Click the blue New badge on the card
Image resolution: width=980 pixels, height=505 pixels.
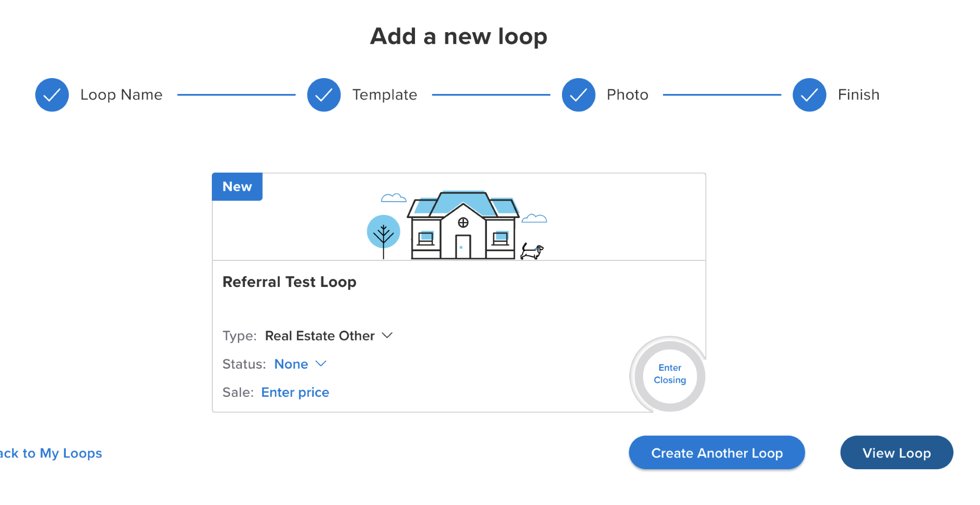click(237, 187)
